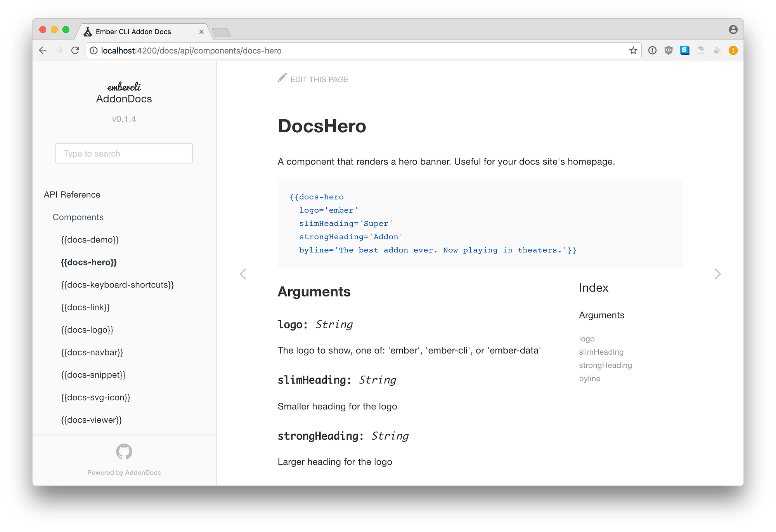Click the uBlock Origin shield icon
Screen dimensions: 776x532
pos(669,50)
